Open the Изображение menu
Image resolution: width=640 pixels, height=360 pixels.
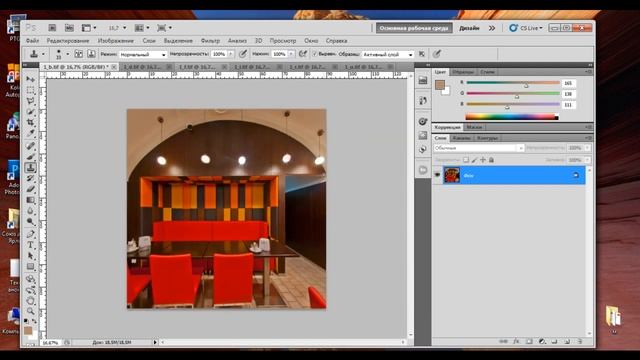pos(116,41)
